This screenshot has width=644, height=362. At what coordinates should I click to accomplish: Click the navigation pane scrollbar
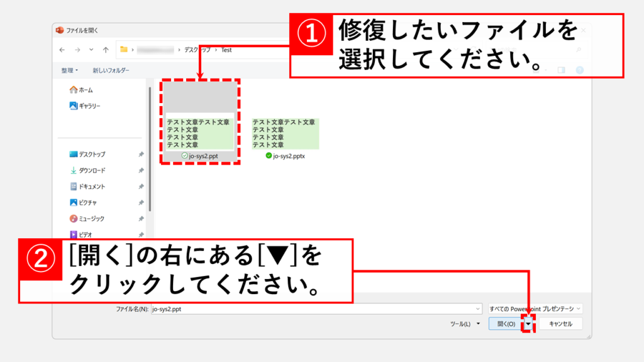(150, 149)
